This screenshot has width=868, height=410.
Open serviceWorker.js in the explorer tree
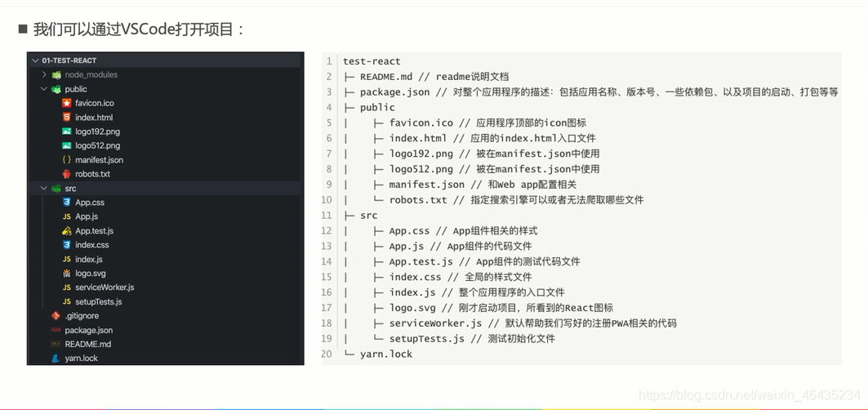click(x=105, y=287)
